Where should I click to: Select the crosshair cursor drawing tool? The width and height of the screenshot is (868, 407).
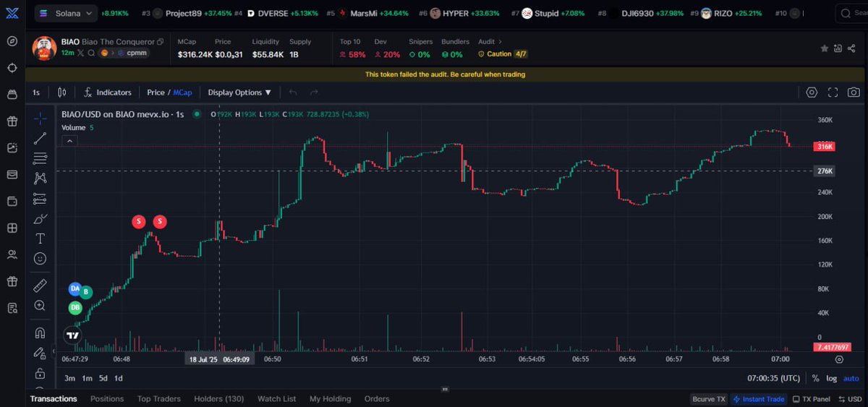[x=40, y=117]
